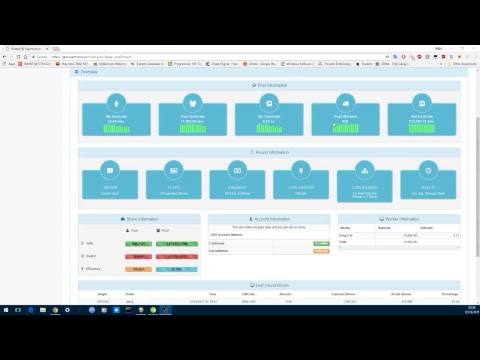Open Task View on the taskbar
This screenshot has height=360, width=480.
pos(18,310)
